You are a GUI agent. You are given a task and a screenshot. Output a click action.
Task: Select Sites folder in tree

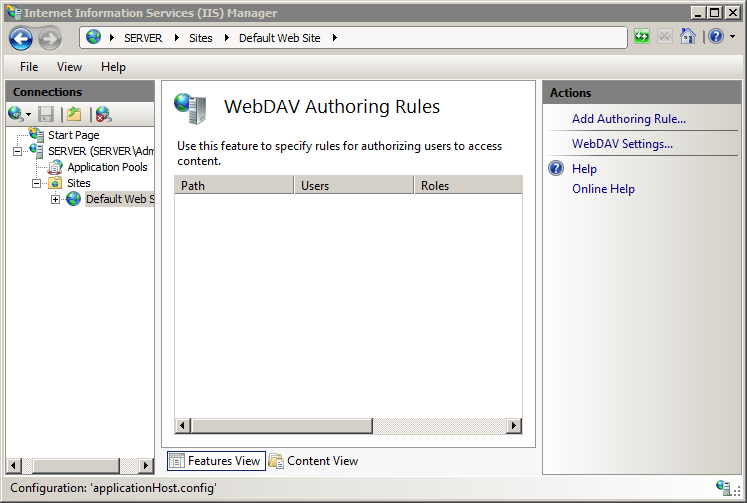(x=79, y=183)
